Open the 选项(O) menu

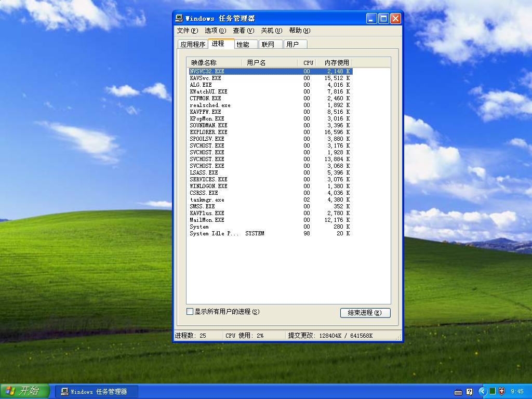(x=215, y=31)
